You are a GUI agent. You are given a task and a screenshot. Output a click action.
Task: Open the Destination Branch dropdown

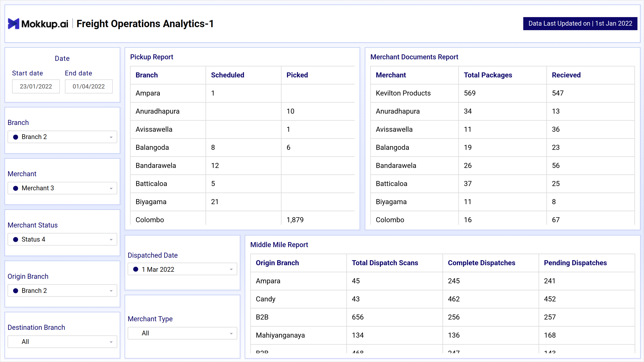pos(62,342)
